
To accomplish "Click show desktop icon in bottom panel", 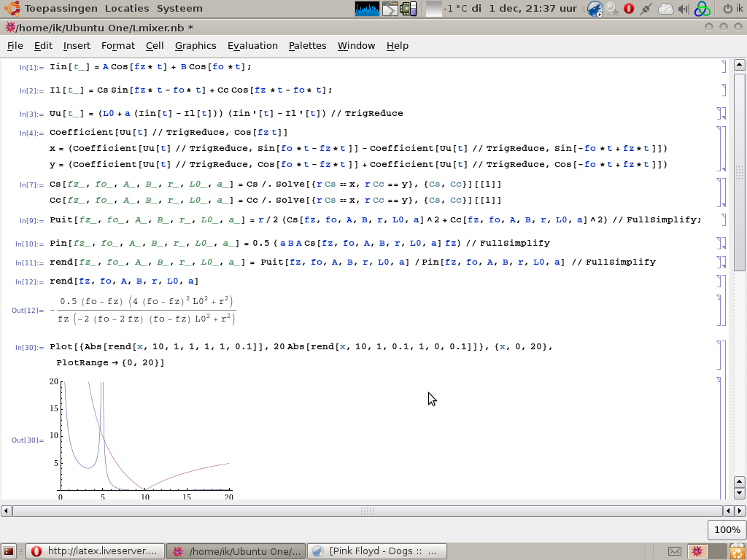I will coord(9,551).
